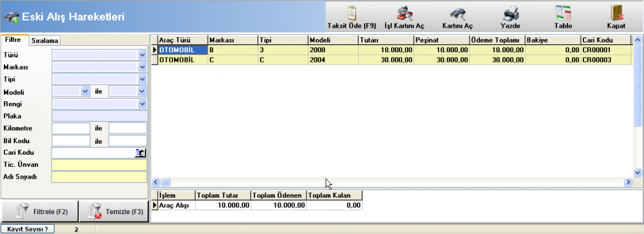644x234 pixels.
Task: Expand the Türü dropdown
Action: point(142,55)
